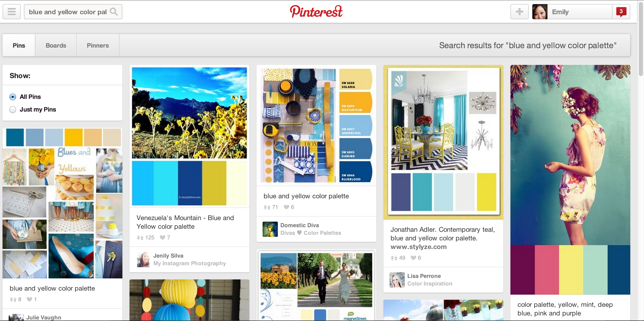This screenshot has width=644, height=321.
Task: Select the All Pins radio button
Action: tap(13, 97)
